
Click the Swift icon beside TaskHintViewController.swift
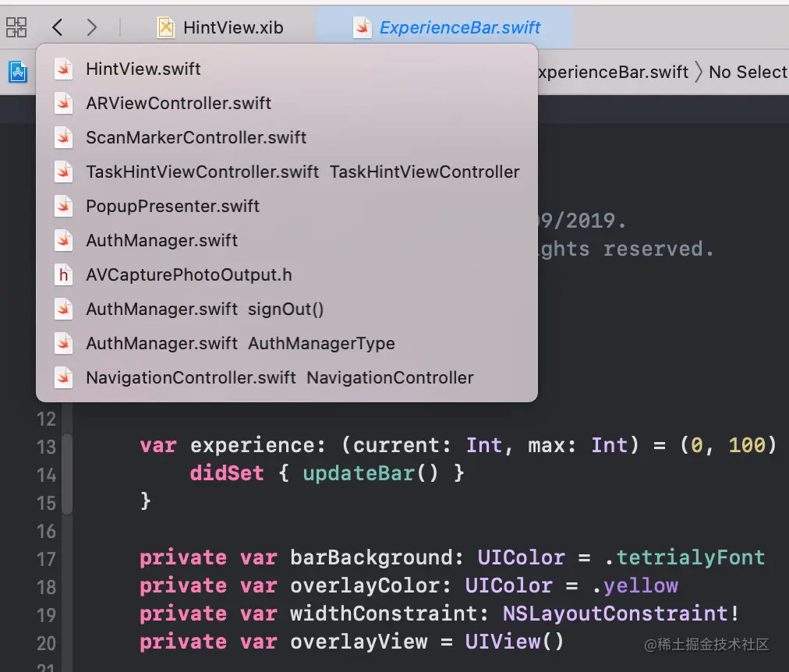tap(63, 172)
